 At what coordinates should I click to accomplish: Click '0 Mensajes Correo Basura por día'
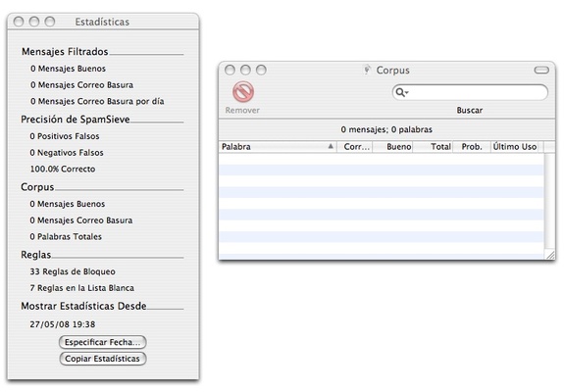coord(97,101)
